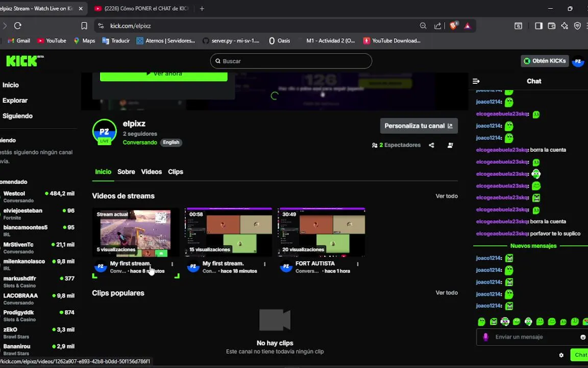Click the elpixz channel avatar with LIVE badge
This screenshot has height=368, width=588.
click(104, 132)
